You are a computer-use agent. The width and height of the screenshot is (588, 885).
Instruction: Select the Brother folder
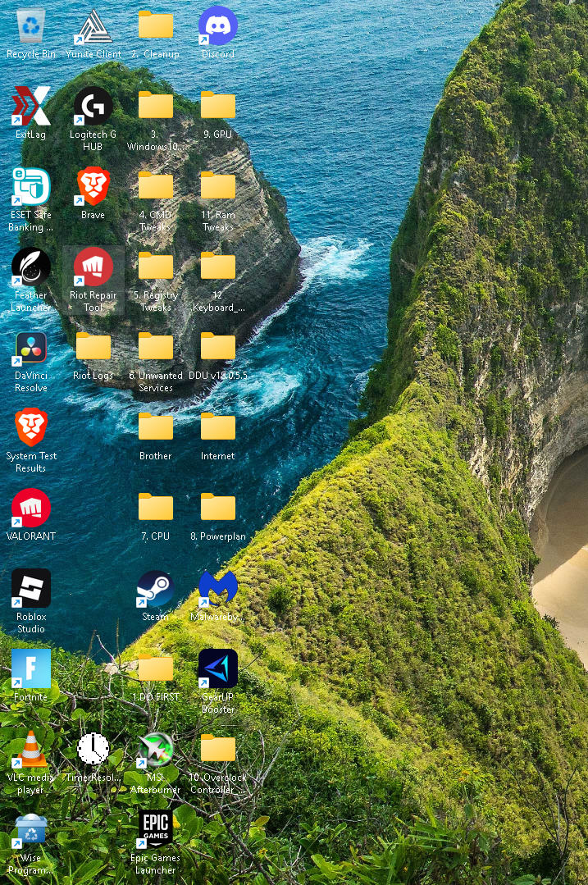[156, 427]
